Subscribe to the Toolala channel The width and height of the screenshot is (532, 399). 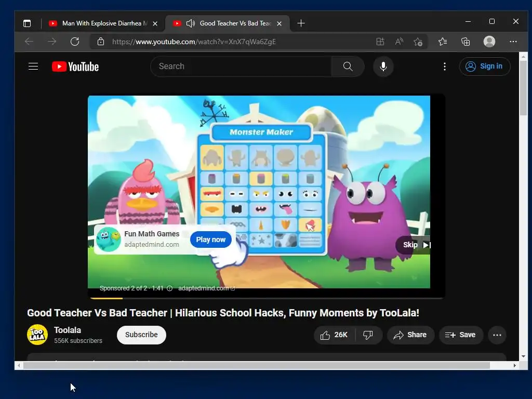141,335
